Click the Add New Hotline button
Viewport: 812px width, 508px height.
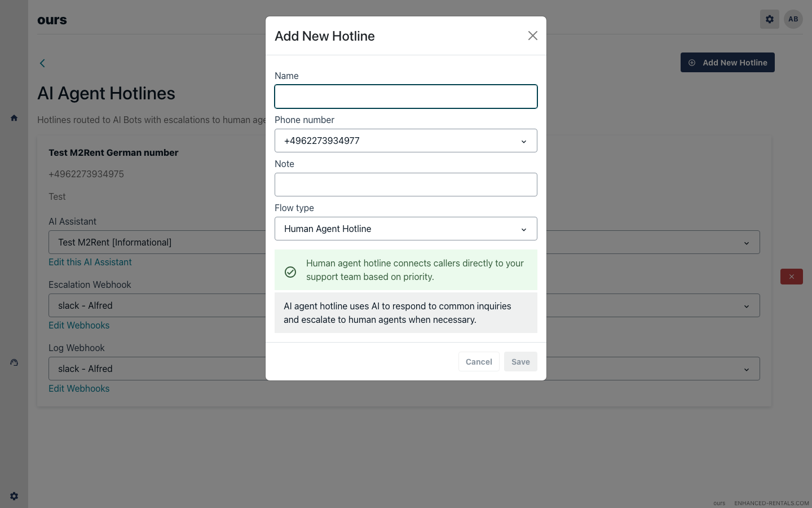tap(727, 63)
